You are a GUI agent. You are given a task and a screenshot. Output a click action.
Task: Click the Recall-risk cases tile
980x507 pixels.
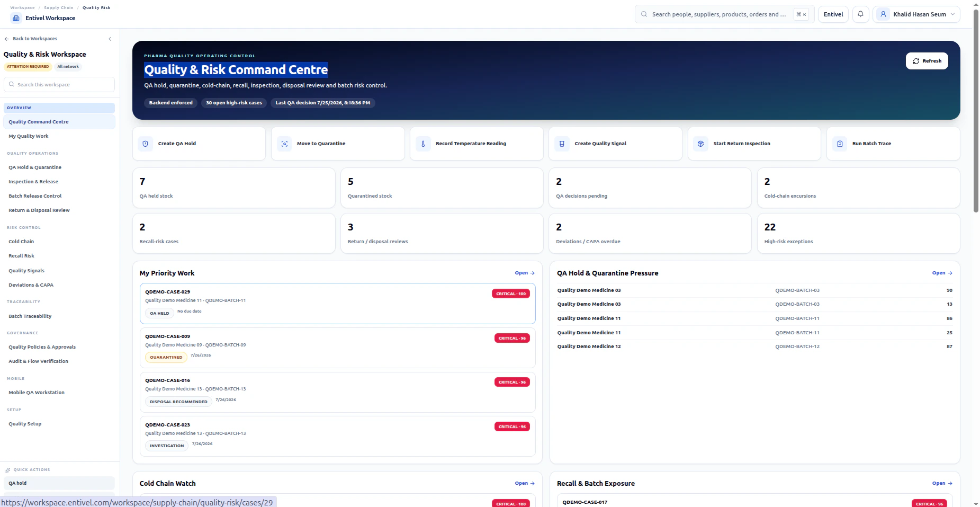click(233, 234)
